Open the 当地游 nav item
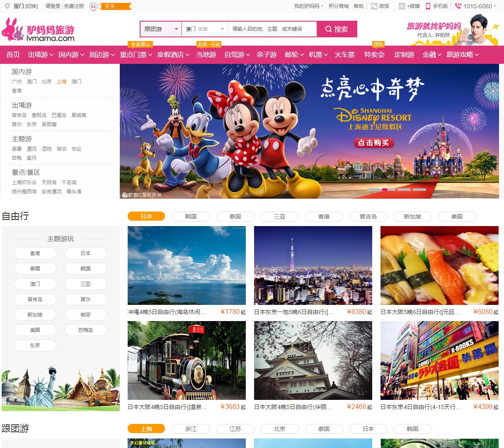Image resolution: width=504 pixels, height=448 pixels. (x=206, y=55)
